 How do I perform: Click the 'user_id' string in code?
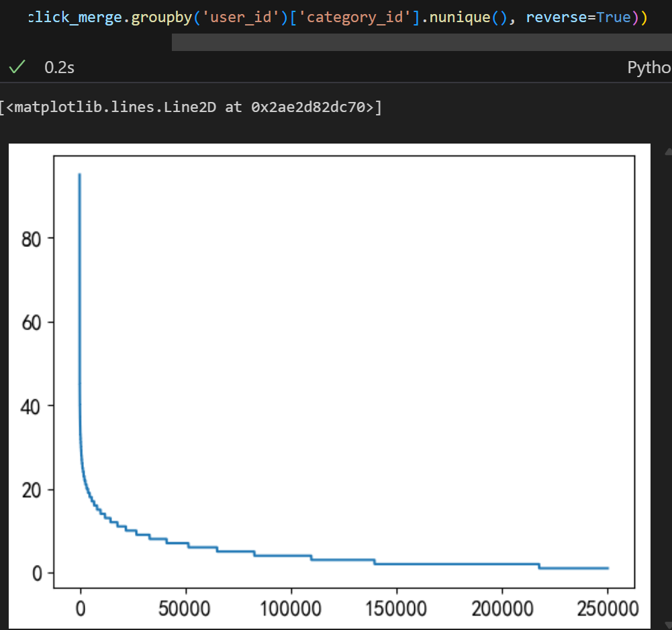coord(241,17)
